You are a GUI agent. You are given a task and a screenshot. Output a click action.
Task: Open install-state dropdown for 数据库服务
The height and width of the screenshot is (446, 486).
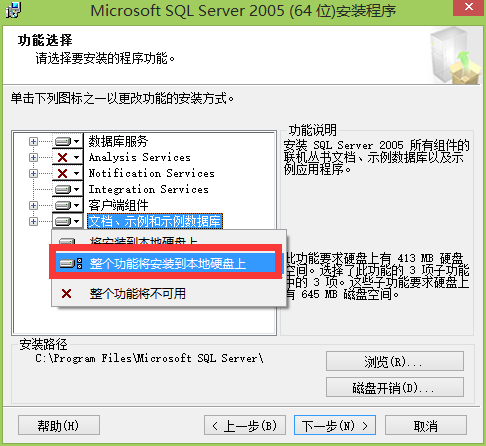[x=68, y=141]
